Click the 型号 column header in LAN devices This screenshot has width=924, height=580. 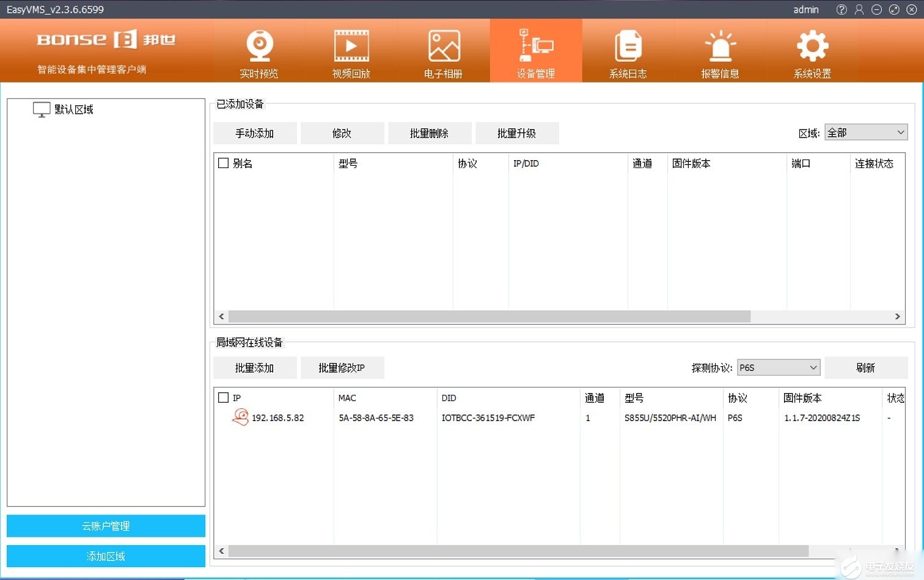tap(634, 398)
